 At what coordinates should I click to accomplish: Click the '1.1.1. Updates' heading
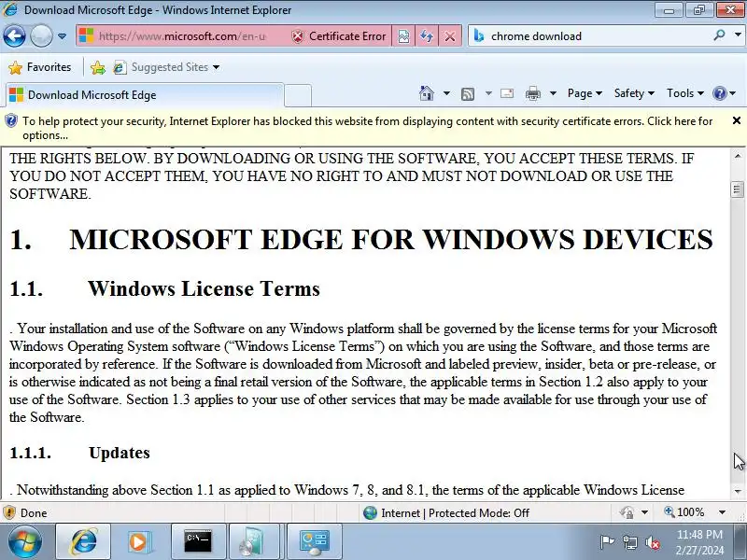(x=79, y=453)
